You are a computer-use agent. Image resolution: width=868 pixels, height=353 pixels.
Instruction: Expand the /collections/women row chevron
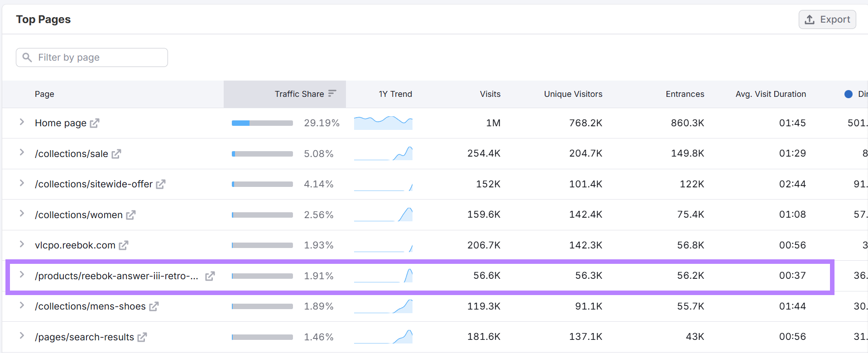click(22, 214)
